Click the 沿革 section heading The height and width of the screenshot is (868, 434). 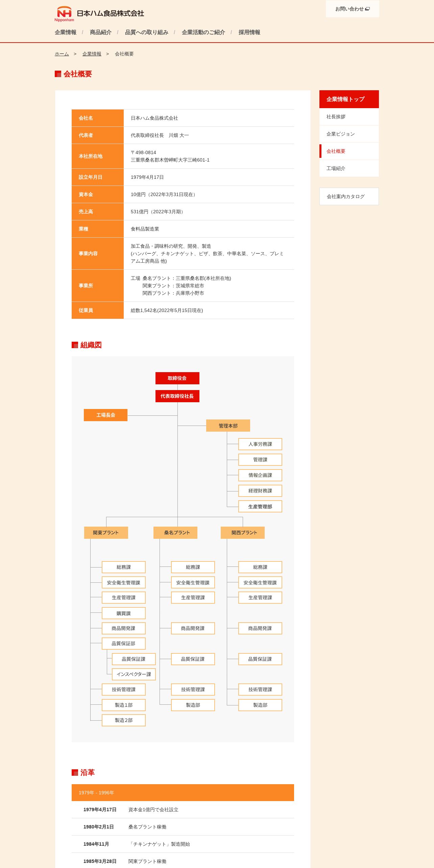coord(88,773)
